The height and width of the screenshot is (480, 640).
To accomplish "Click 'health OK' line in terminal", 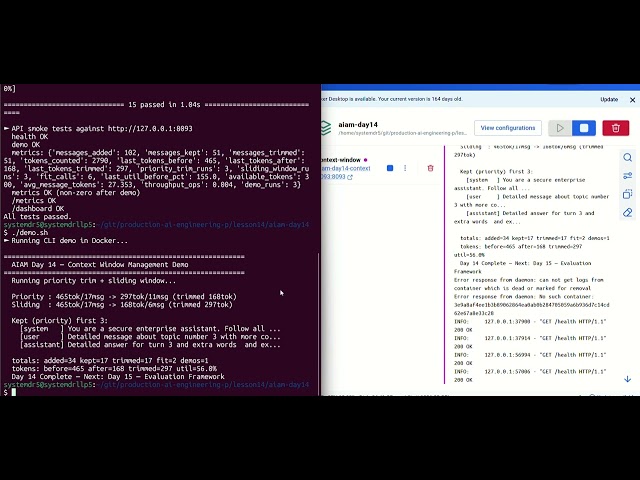I will pos(29,137).
